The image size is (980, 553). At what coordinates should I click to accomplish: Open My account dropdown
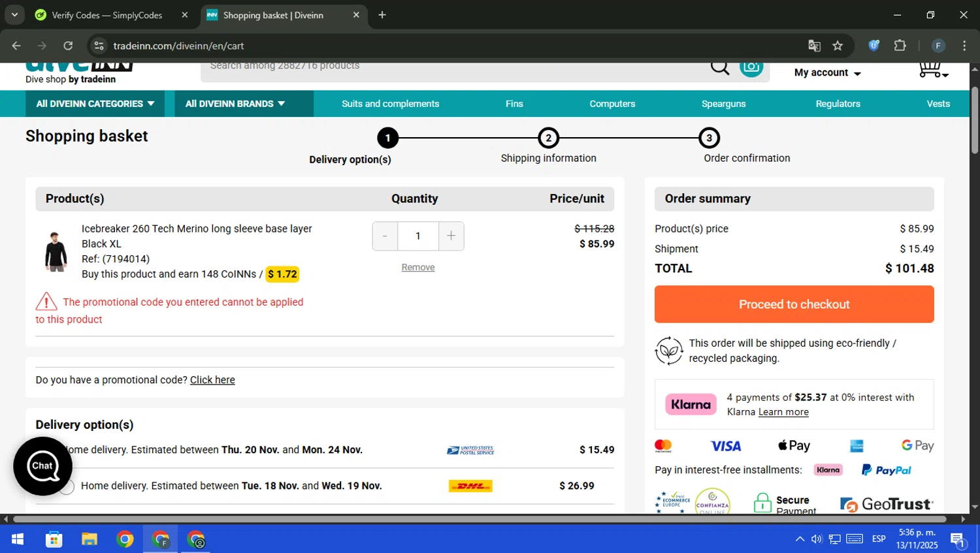pos(827,72)
